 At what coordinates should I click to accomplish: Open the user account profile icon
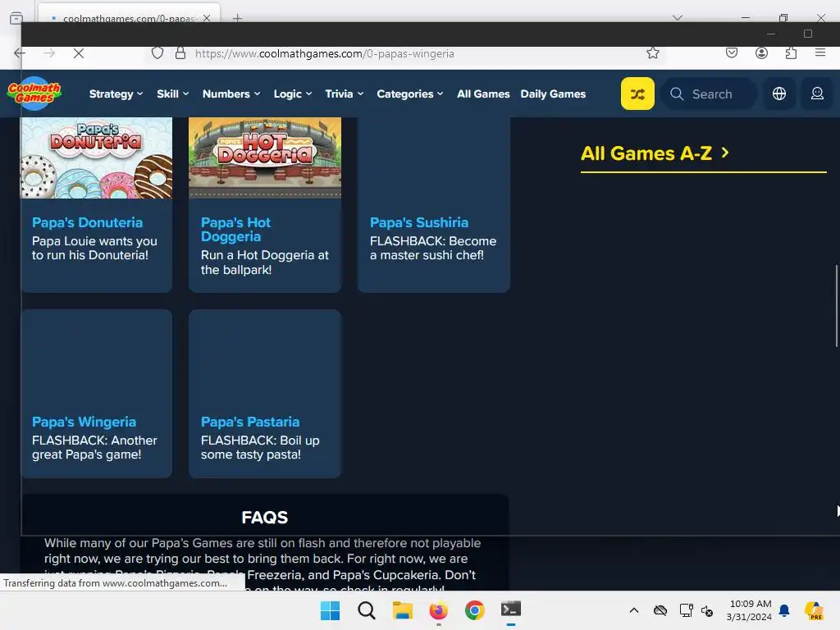[817, 94]
